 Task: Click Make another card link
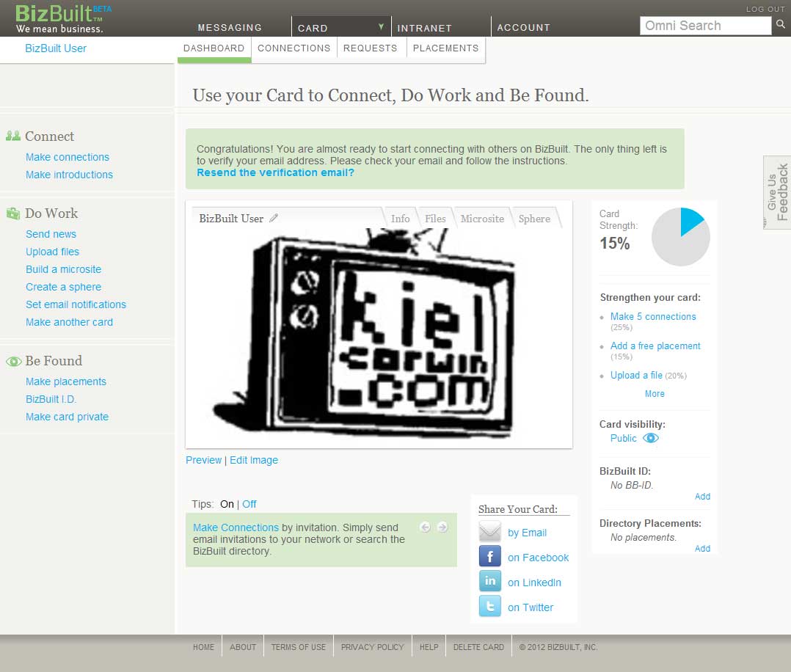coord(69,322)
